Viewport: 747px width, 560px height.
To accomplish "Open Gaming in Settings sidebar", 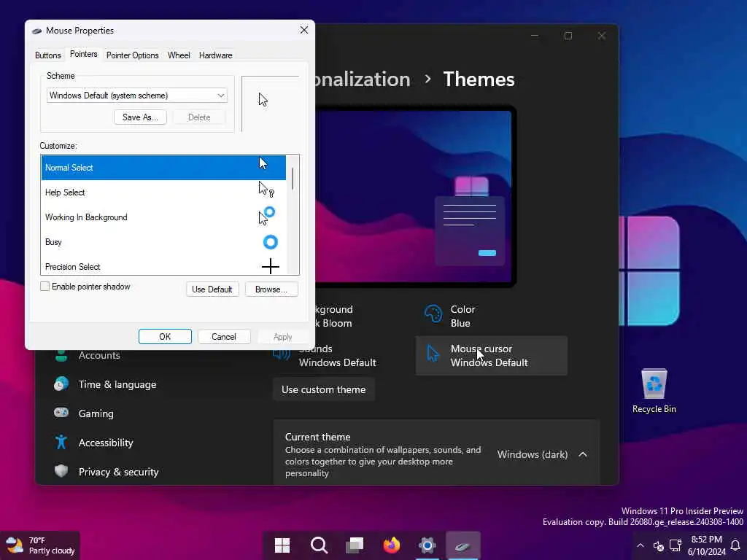I will (96, 413).
